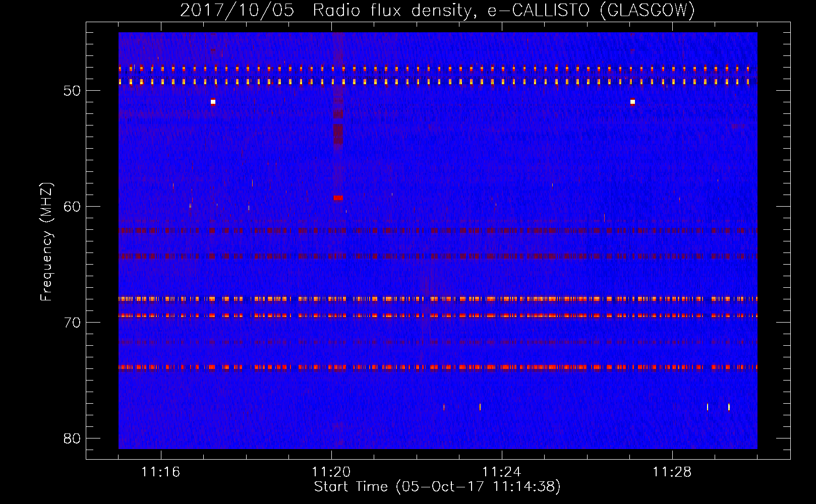Click the 'Start Time (05-Oct-17 11:14:38)' label

tap(437, 487)
